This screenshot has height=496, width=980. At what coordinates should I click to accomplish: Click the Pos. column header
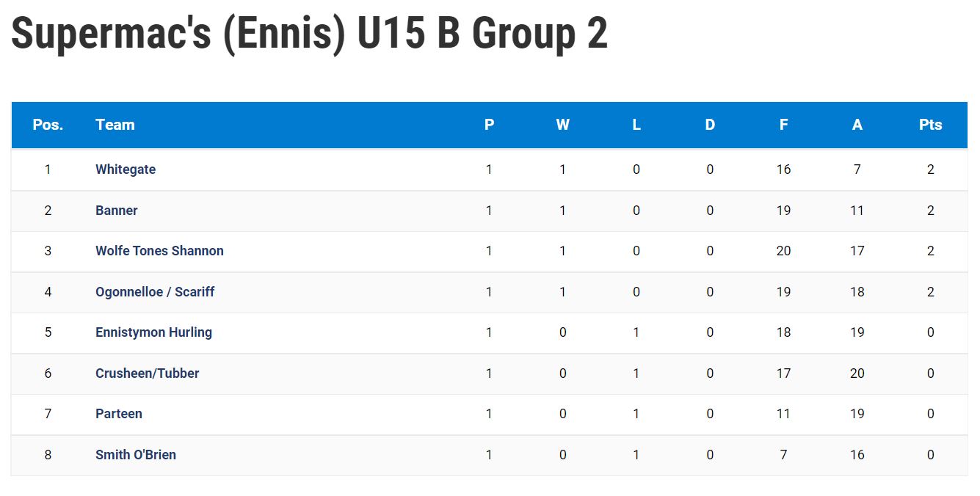point(48,125)
